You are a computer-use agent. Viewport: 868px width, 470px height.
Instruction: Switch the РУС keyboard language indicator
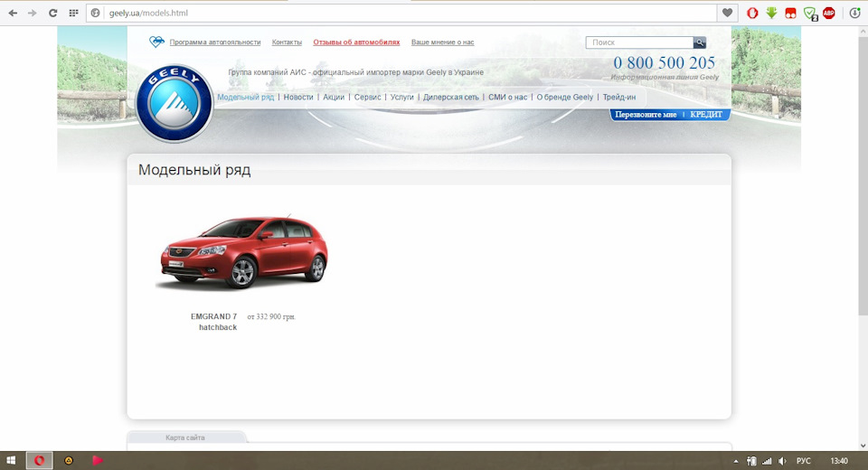click(803, 461)
